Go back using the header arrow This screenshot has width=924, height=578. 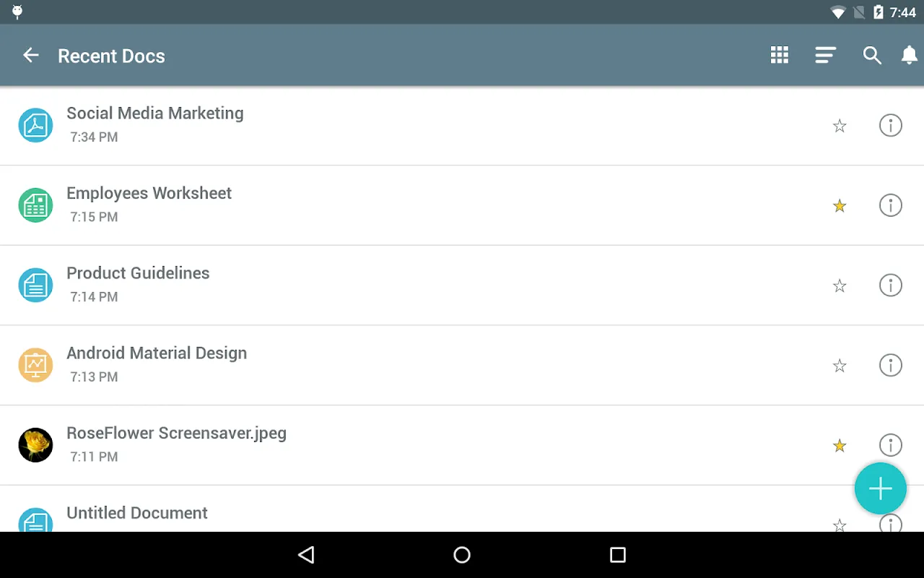pyautogui.click(x=30, y=56)
